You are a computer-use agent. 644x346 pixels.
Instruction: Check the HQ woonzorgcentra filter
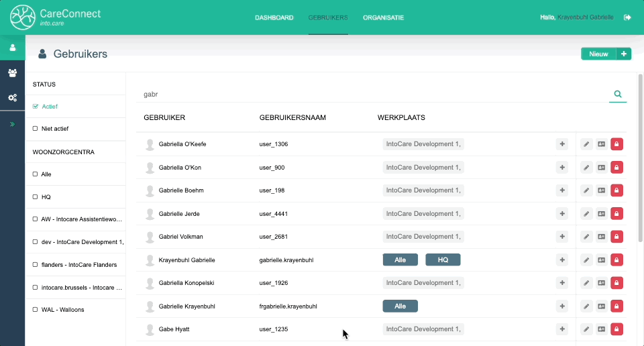(x=36, y=197)
